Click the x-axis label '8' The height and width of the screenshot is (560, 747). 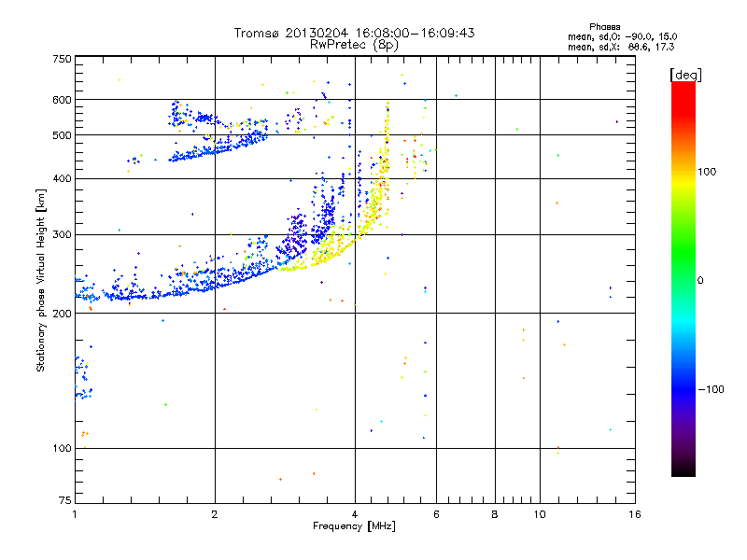tap(495, 514)
